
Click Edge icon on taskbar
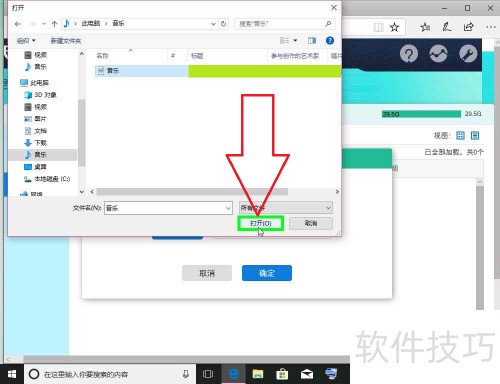tap(234, 374)
